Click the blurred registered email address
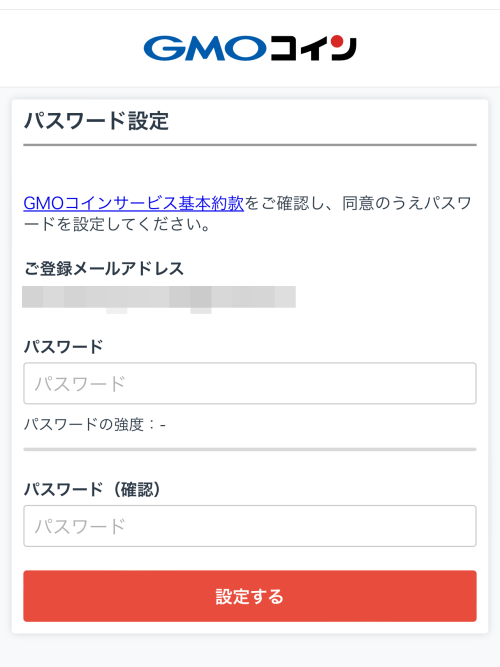This screenshot has width=500, height=667. coord(159,298)
